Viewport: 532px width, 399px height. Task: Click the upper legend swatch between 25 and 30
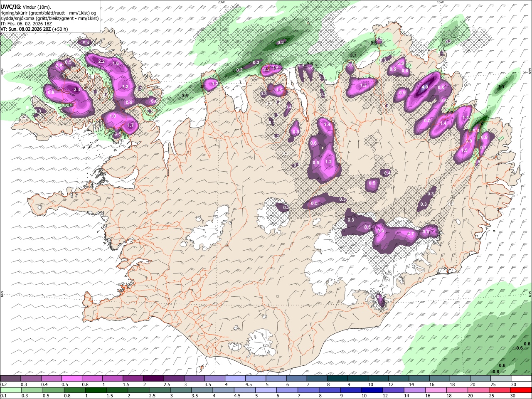[x=501, y=378]
